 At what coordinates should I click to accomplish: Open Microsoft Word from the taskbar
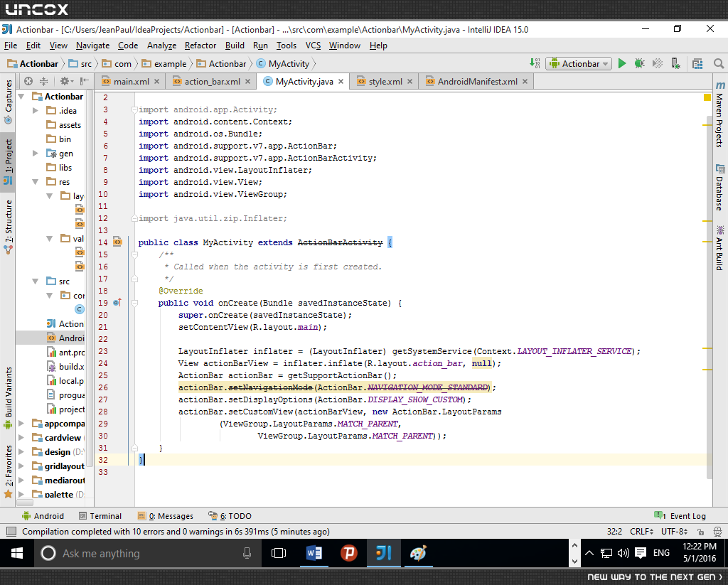(x=314, y=553)
